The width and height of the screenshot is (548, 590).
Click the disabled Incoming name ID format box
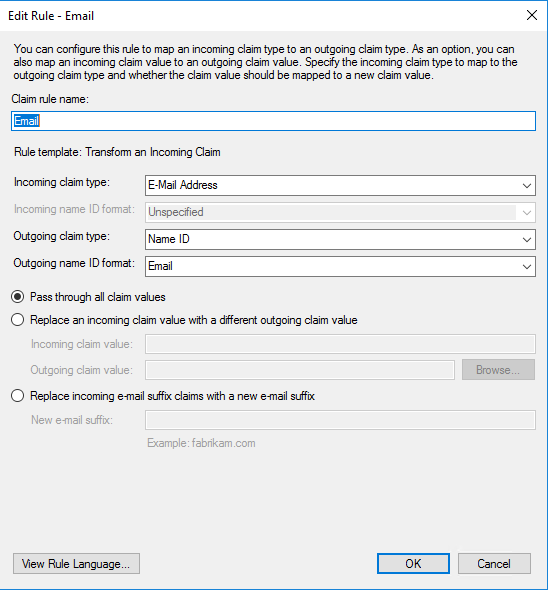coord(340,212)
